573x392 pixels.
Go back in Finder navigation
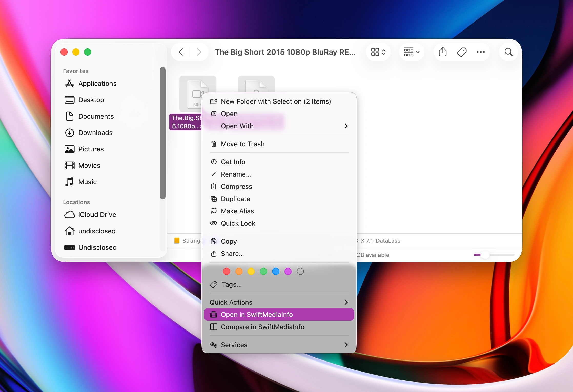point(181,52)
